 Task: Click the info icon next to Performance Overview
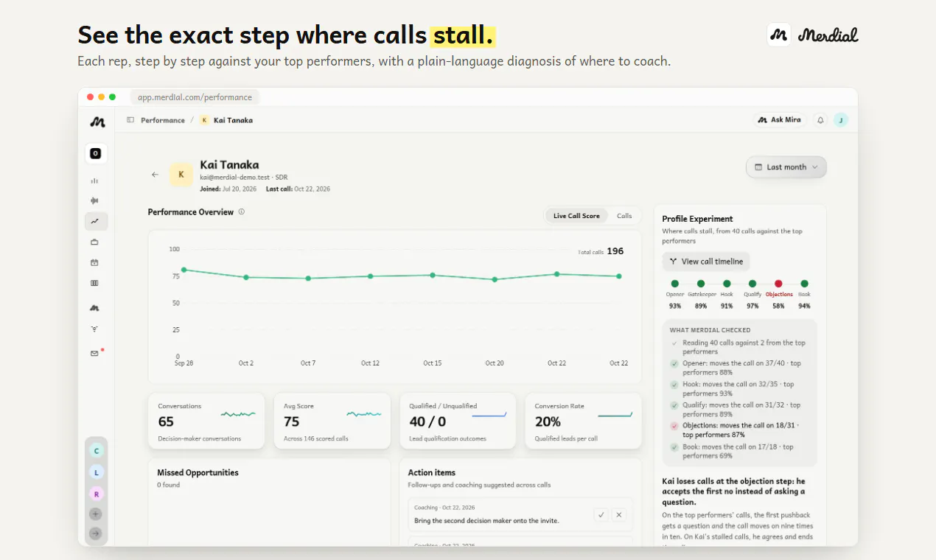tap(241, 212)
